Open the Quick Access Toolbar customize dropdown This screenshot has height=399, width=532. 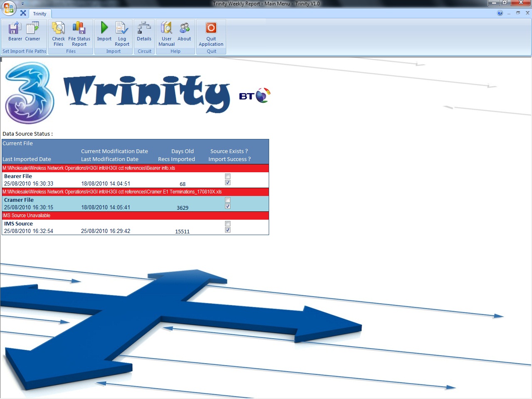pyautogui.click(x=22, y=4)
